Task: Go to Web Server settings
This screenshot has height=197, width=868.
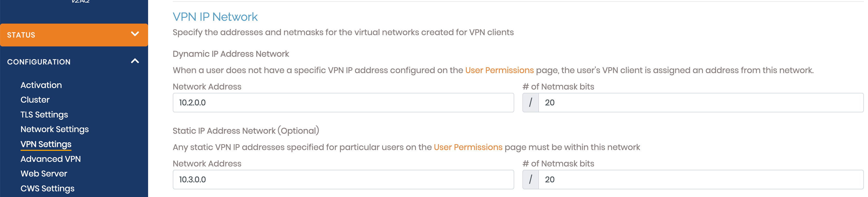Action: tap(44, 174)
